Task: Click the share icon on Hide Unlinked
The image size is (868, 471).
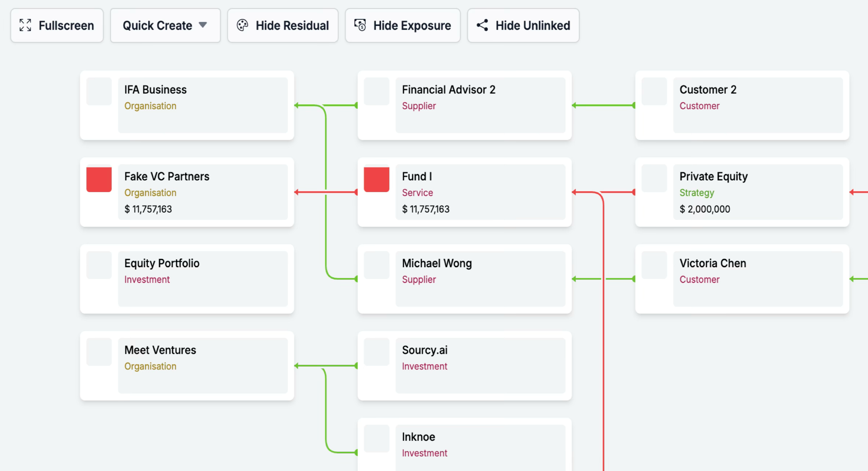Action: pos(482,25)
